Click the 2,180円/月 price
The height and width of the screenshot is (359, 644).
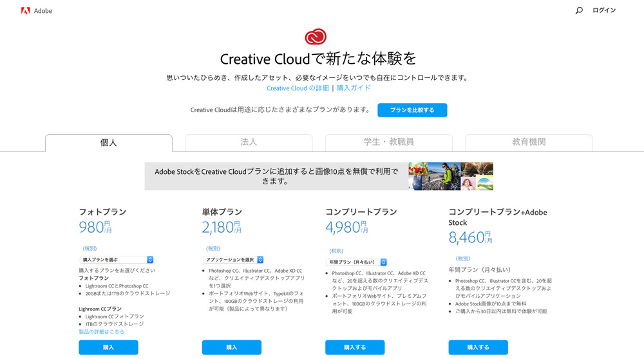coord(222,227)
